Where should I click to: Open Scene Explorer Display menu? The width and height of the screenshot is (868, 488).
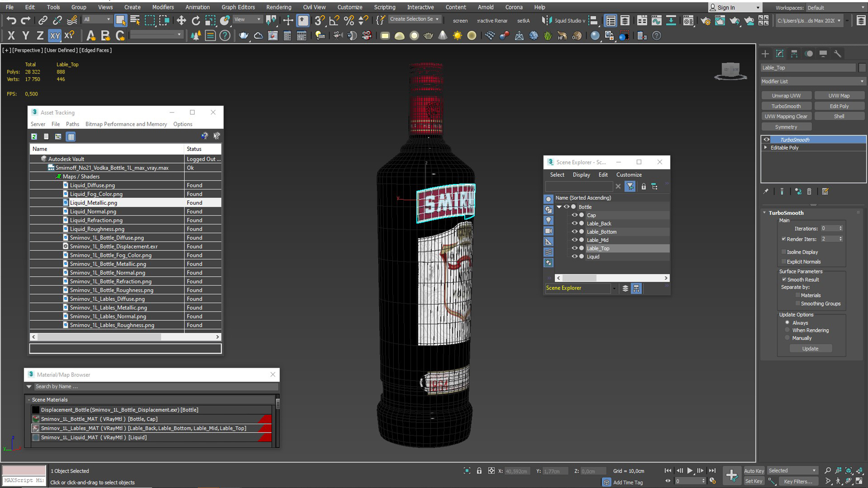pos(581,175)
